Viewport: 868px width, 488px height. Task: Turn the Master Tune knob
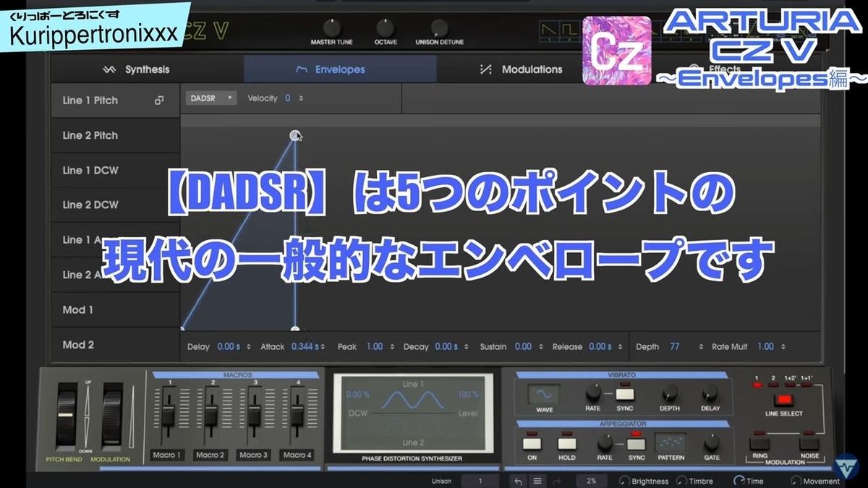pos(332,27)
